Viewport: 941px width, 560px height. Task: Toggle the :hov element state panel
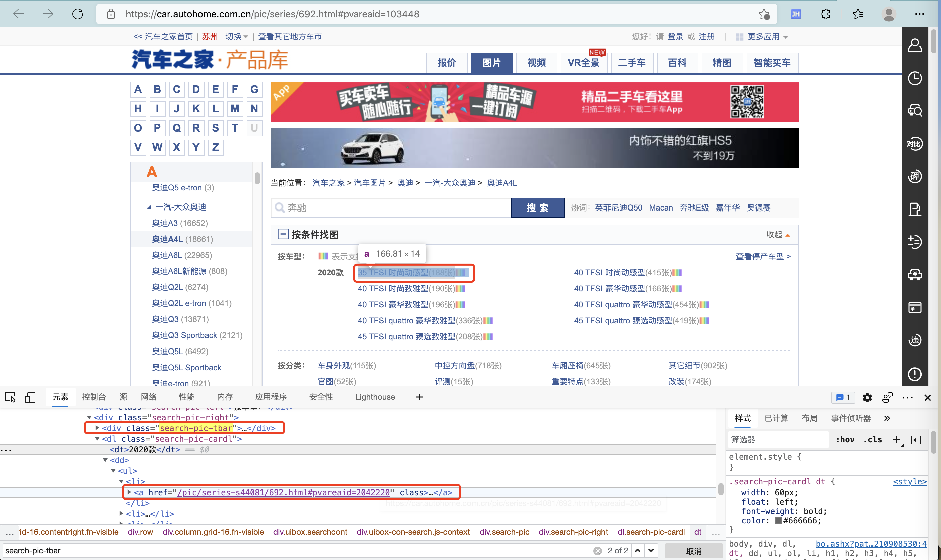(x=845, y=440)
